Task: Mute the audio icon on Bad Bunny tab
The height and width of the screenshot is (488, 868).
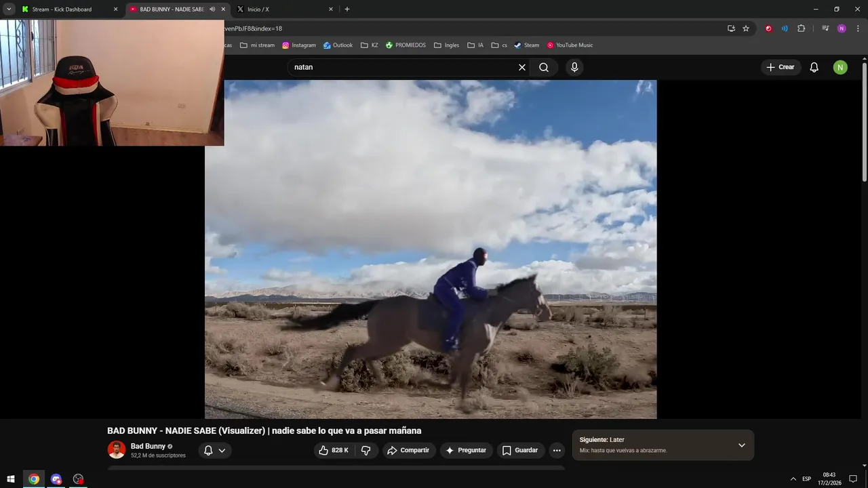Action: pos(212,9)
